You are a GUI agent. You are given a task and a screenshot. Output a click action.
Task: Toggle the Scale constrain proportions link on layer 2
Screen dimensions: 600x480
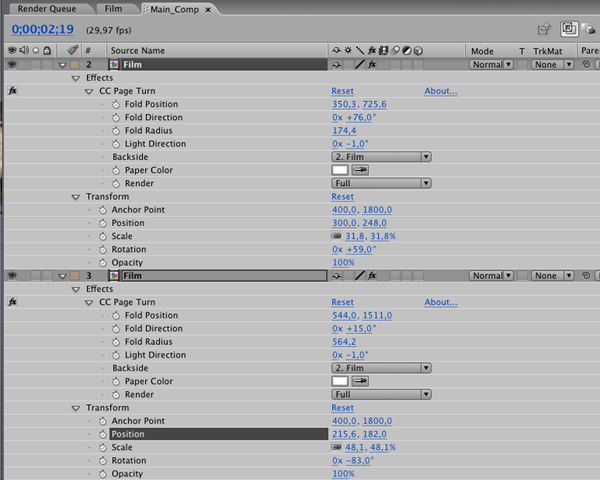point(337,237)
